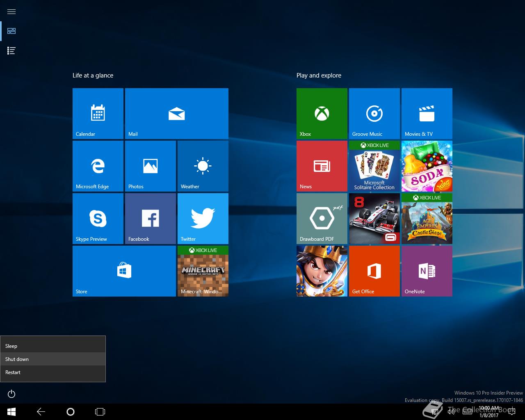The width and height of the screenshot is (525, 420).
Task: Open Action Center notifications icon
Action: point(511,411)
